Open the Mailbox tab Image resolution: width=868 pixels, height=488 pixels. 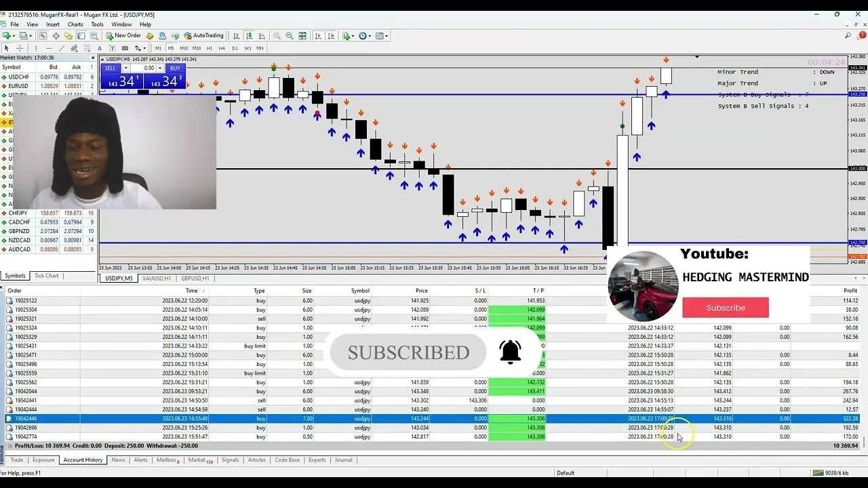[167, 460]
